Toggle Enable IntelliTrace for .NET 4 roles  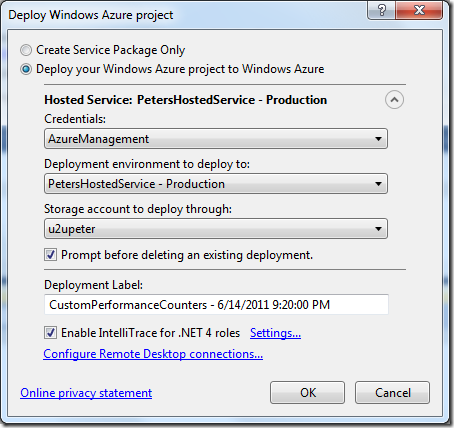[51, 333]
